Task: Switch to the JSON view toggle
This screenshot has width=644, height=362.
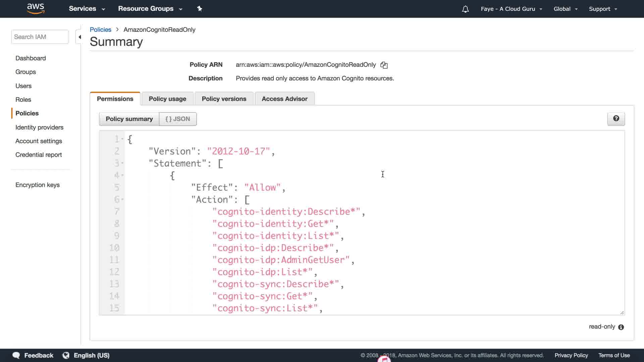Action: pyautogui.click(x=178, y=119)
